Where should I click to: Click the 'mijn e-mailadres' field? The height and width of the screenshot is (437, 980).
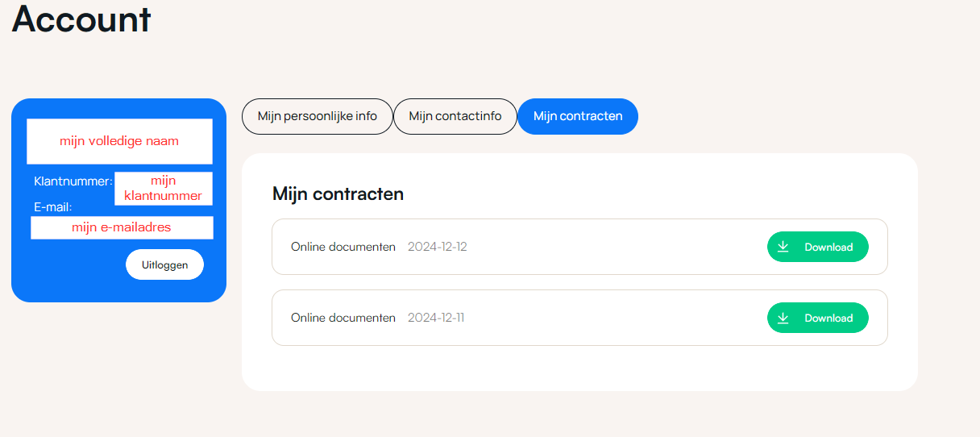coord(122,227)
